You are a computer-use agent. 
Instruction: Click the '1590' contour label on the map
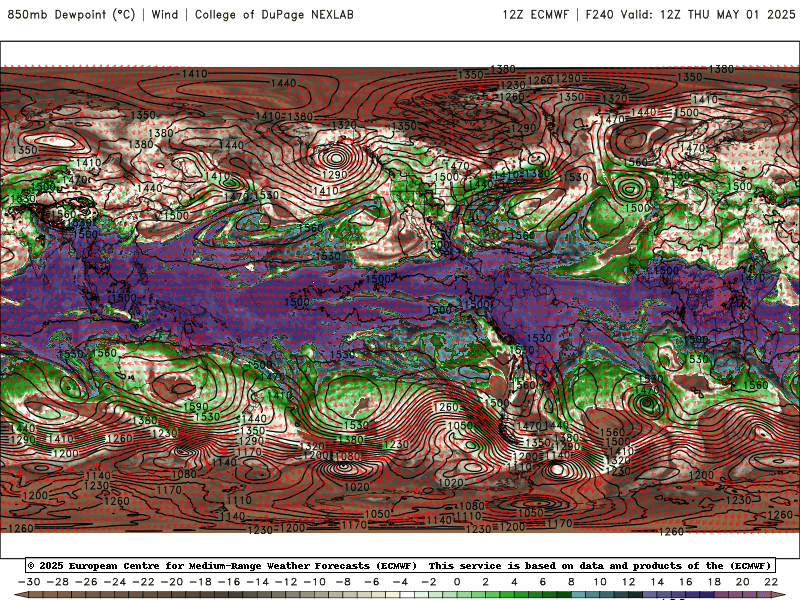click(x=195, y=407)
